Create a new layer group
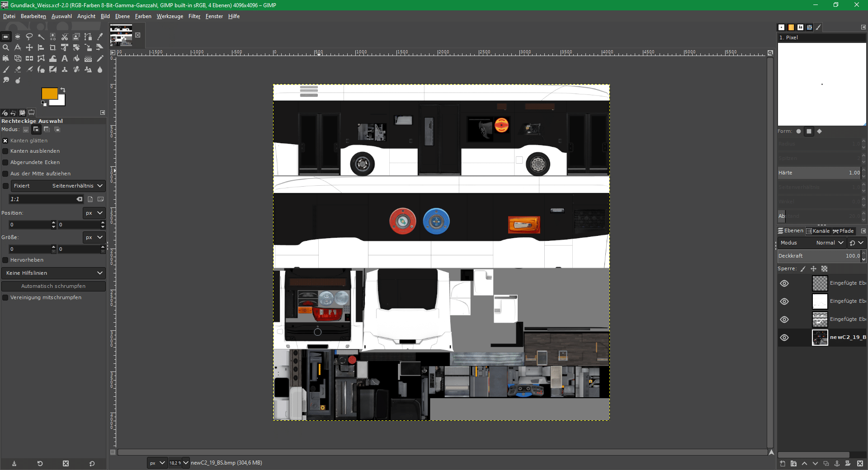Viewport: 868px width, 470px height. click(x=793, y=463)
